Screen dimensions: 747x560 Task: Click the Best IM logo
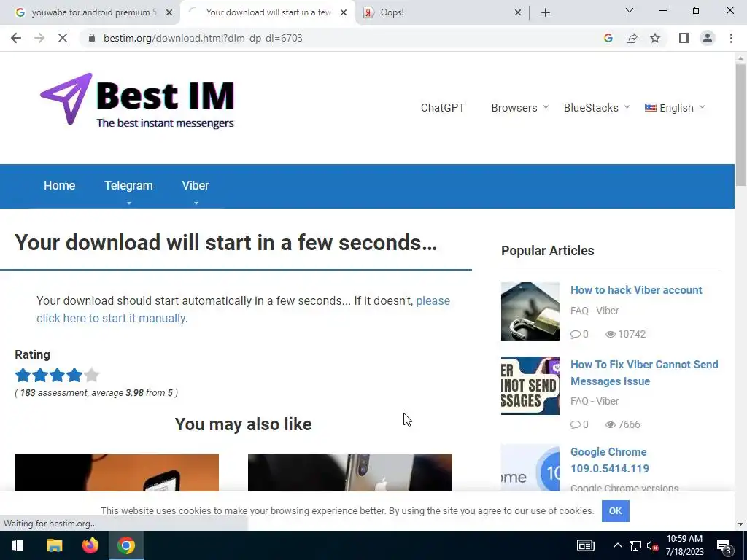[x=137, y=99]
